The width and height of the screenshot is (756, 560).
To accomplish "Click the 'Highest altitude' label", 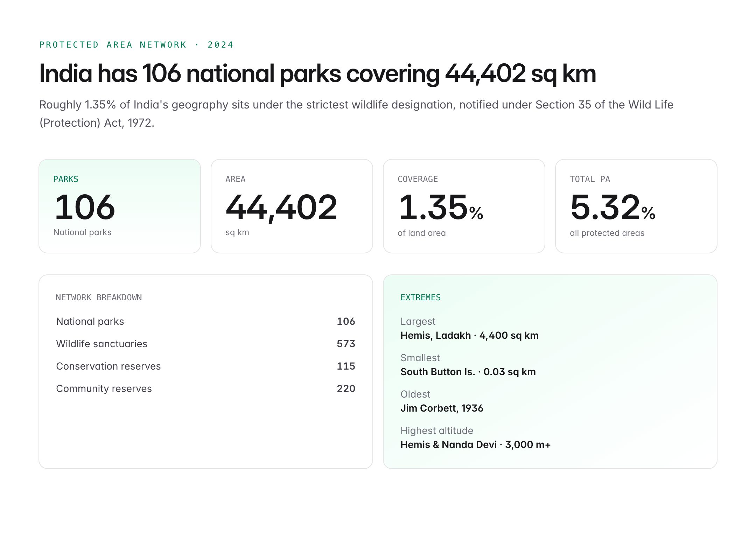I will coord(437,430).
